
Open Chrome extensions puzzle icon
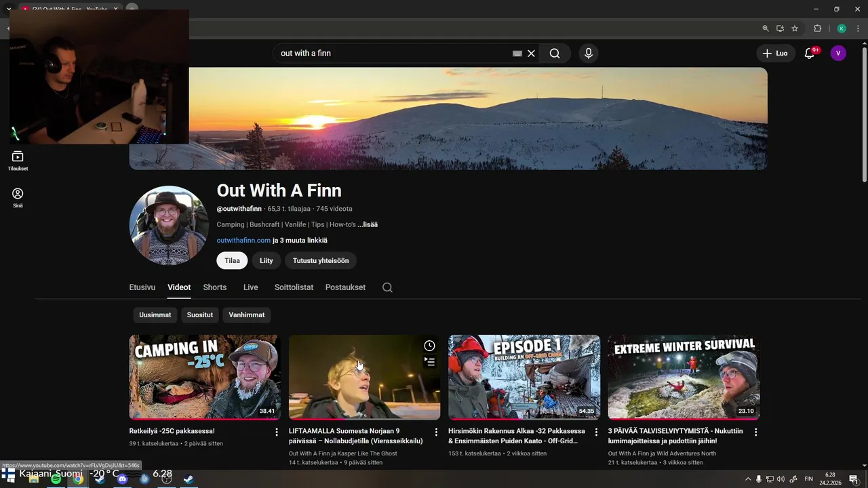817,28
